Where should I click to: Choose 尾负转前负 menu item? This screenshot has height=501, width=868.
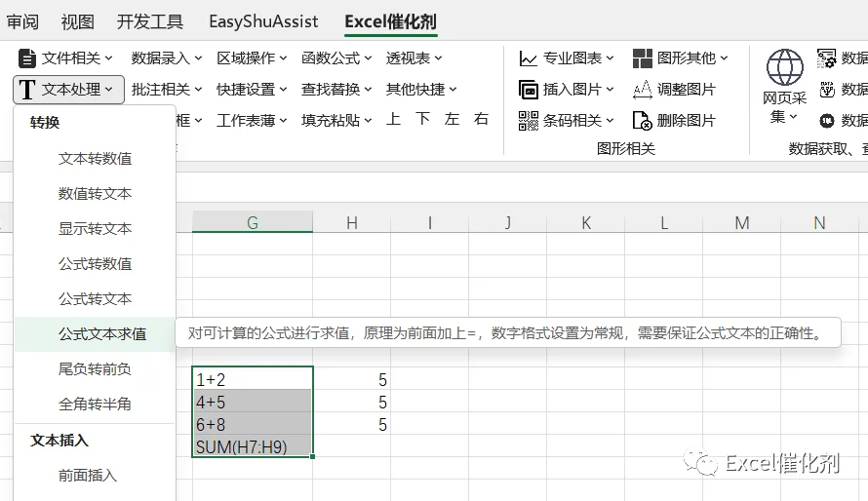[x=95, y=368]
